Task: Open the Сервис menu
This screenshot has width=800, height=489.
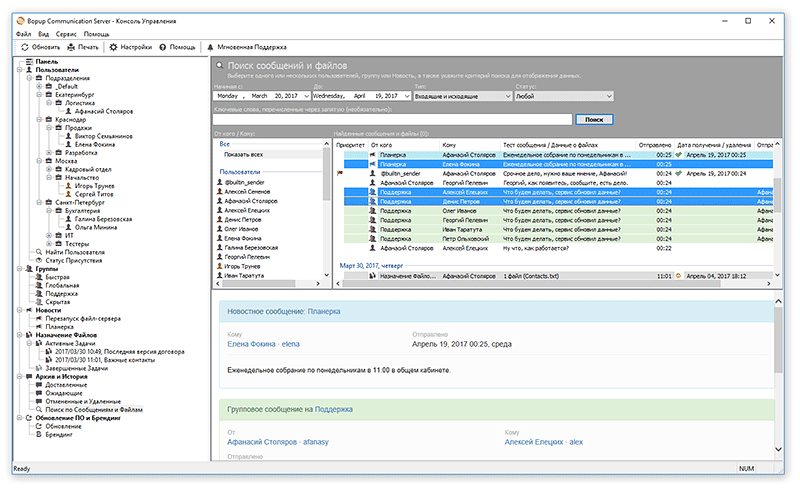Action: [x=66, y=34]
